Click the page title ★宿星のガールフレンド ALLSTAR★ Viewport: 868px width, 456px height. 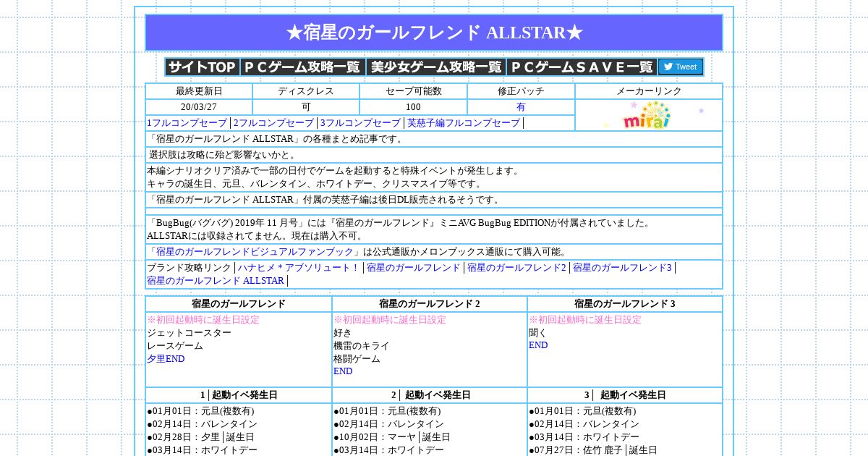(x=434, y=33)
